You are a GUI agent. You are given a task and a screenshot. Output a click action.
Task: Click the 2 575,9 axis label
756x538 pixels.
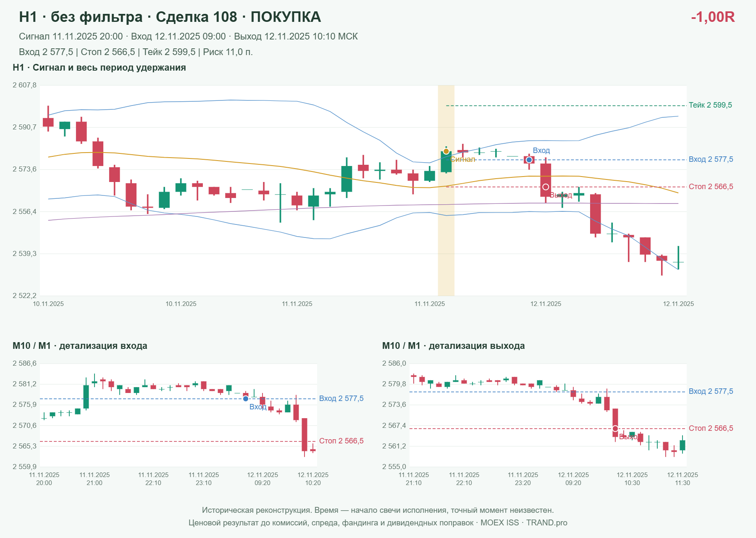coord(24,405)
